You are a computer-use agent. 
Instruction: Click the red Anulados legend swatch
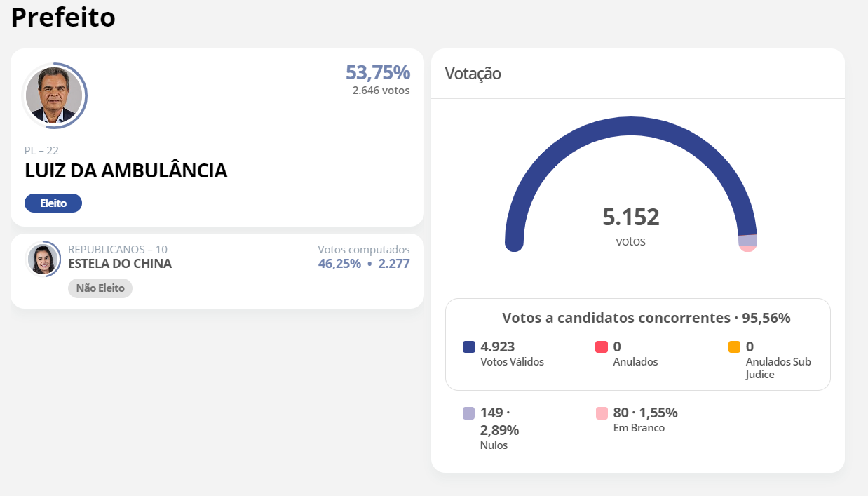[x=601, y=347]
